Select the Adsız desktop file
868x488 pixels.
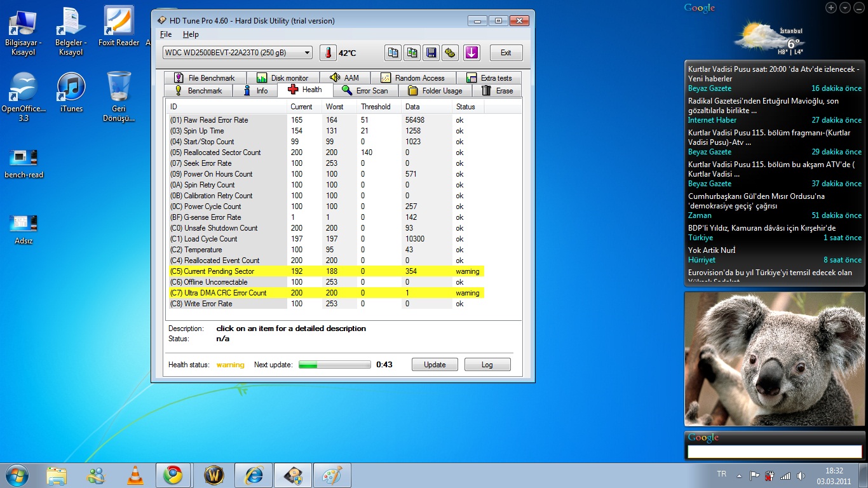[24, 230]
